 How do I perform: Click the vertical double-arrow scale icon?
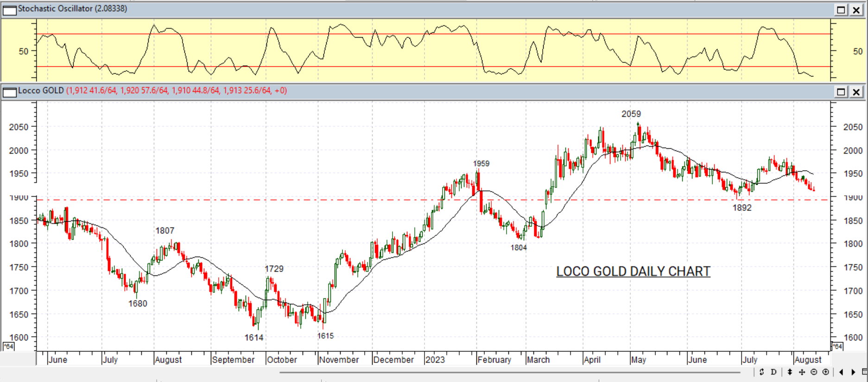[x=790, y=372]
